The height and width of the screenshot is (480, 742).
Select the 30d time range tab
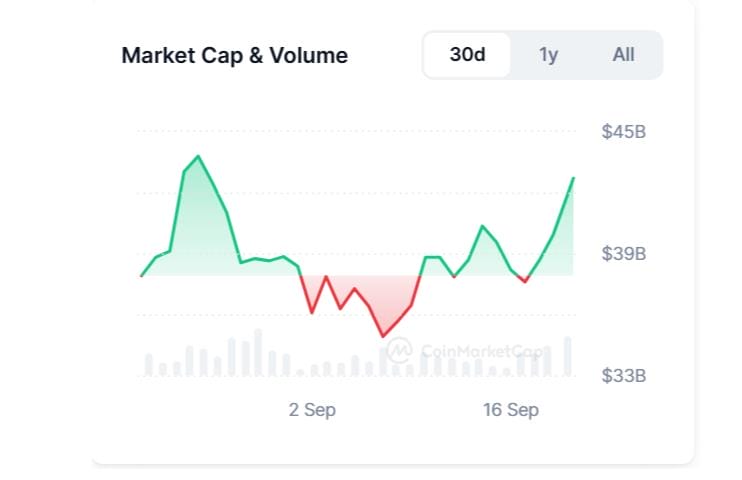click(x=467, y=55)
